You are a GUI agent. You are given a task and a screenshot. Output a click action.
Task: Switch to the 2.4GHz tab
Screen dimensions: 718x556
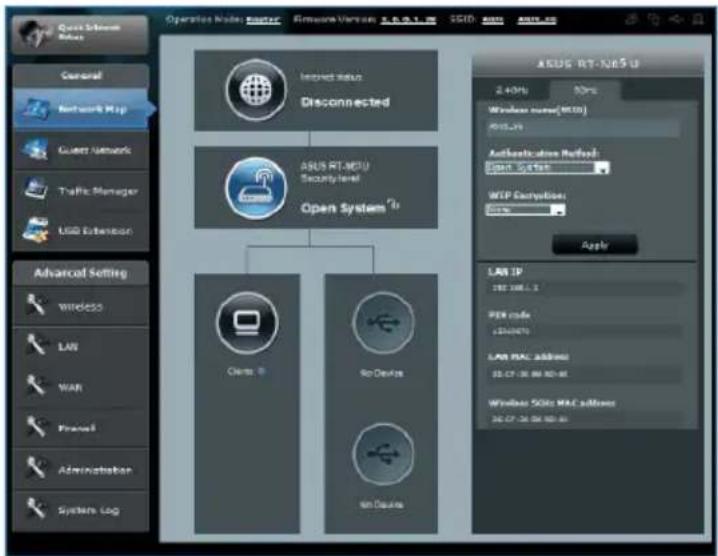(511, 90)
